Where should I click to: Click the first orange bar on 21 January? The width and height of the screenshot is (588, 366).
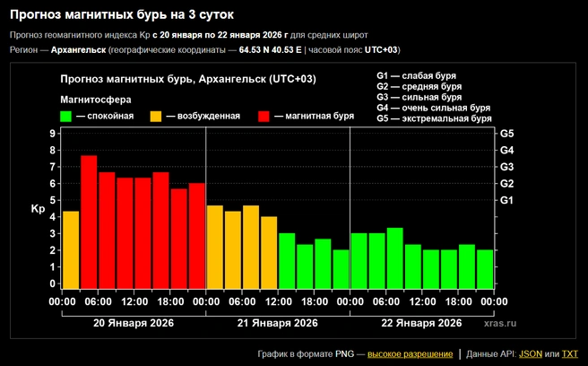coord(215,247)
